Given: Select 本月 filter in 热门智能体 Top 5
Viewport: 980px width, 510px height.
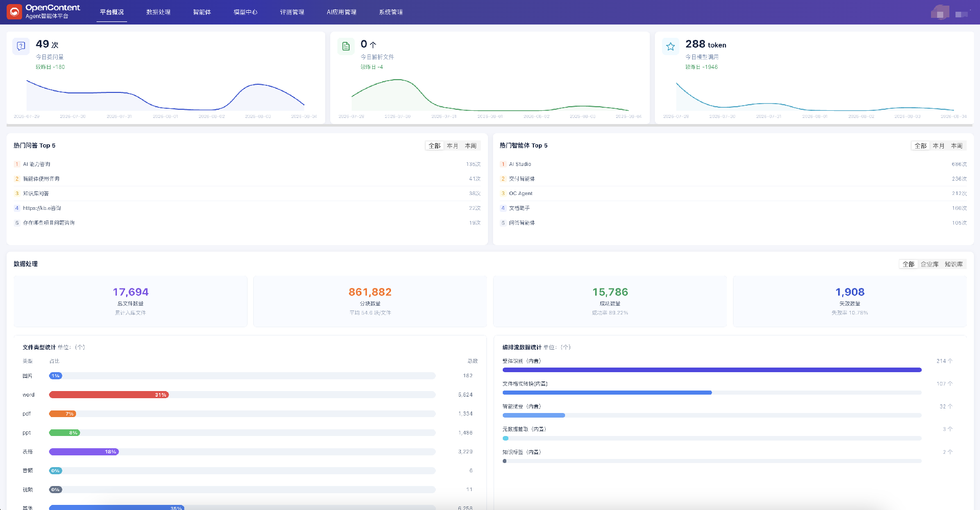Looking at the screenshot, I should pyautogui.click(x=938, y=146).
